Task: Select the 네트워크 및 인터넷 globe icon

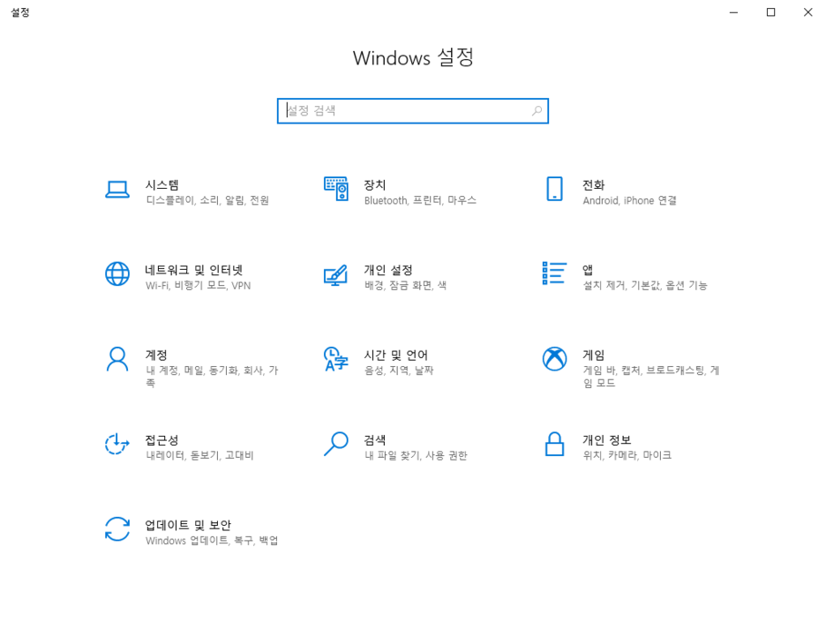Action: coord(117,273)
